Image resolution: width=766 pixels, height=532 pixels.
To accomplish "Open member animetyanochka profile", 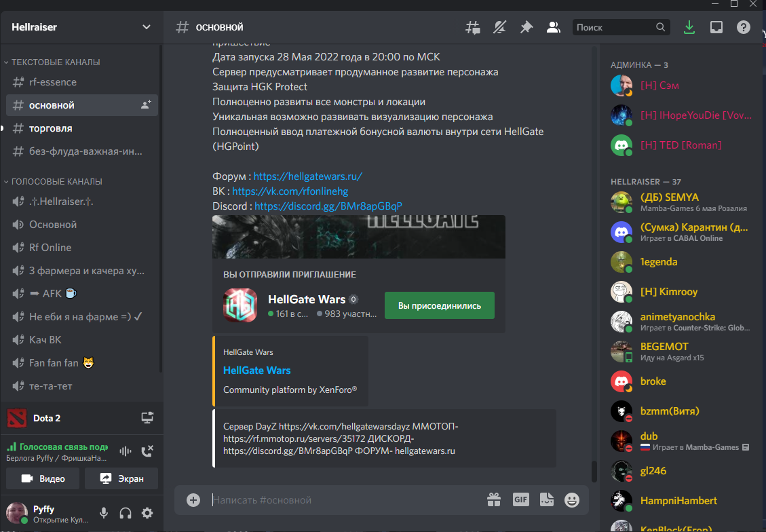I will (682, 322).
